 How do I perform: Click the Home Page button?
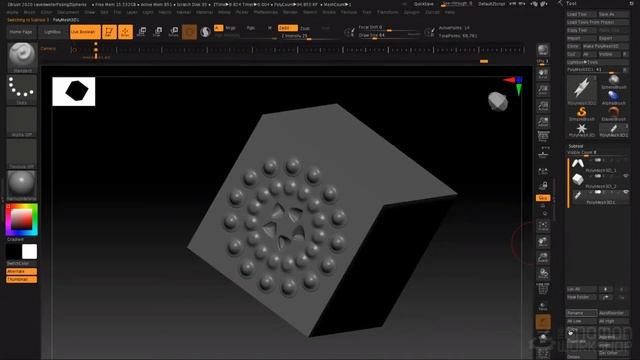(21, 32)
